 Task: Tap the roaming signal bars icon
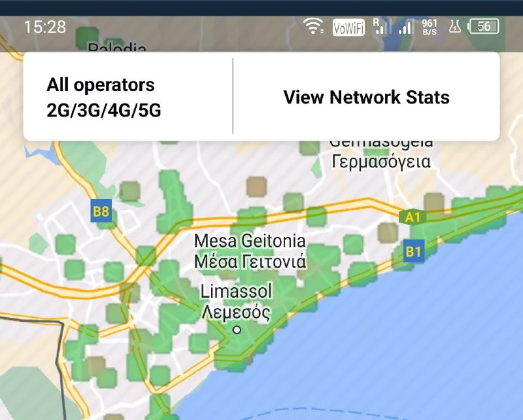tap(381, 27)
